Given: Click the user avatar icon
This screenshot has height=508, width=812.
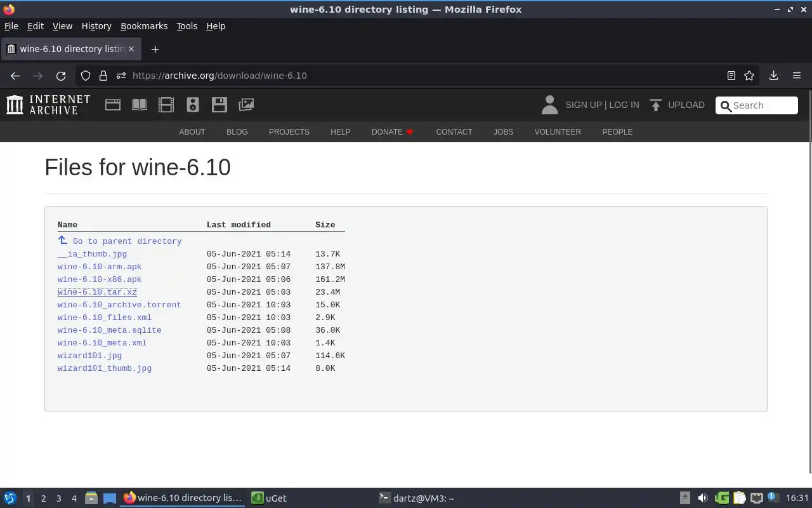Looking at the screenshot, I should click(x=549, y=105).
